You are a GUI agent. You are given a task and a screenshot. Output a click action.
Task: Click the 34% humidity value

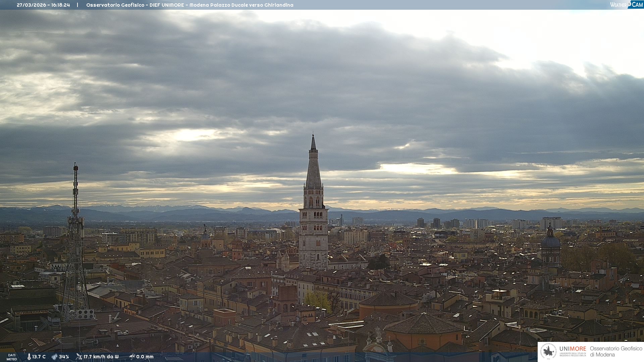pos(64,357)
